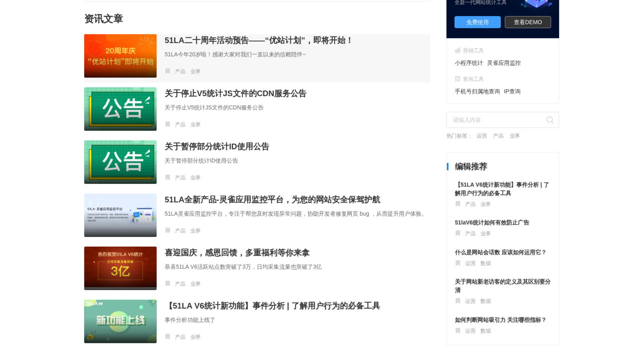Open 事件分析 必备工具 title in article list
This screenshot has height=352, width=644.
coord(272,306)
